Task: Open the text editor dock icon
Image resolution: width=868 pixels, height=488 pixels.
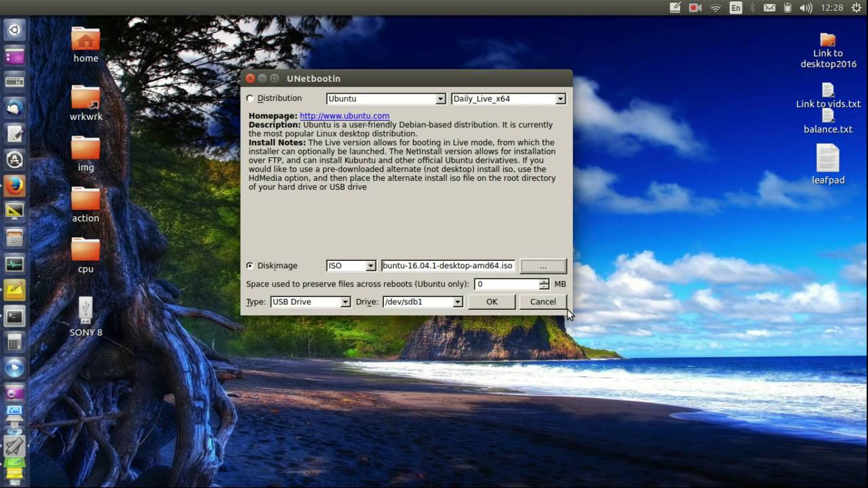Action: [x=15, y=134]
